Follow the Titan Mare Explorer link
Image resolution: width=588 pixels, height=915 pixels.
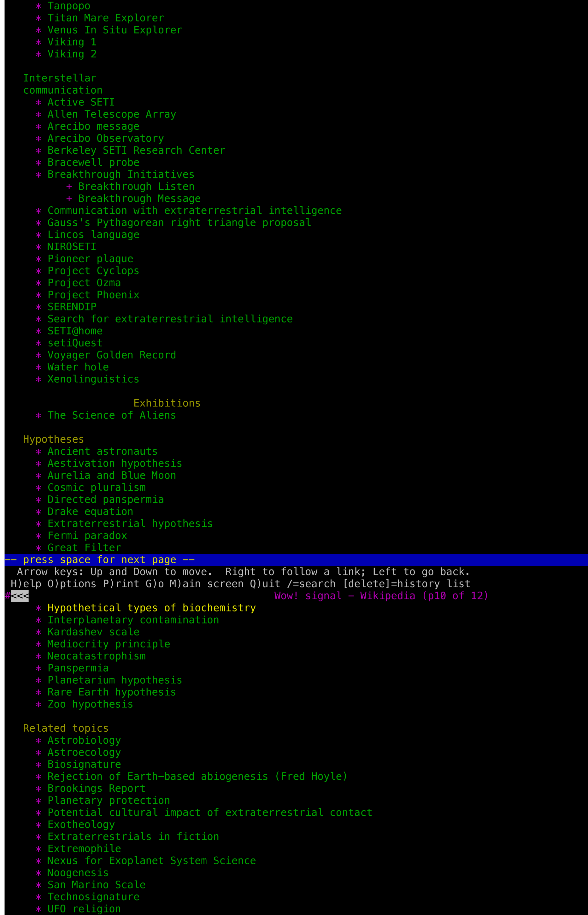point(106,18)
